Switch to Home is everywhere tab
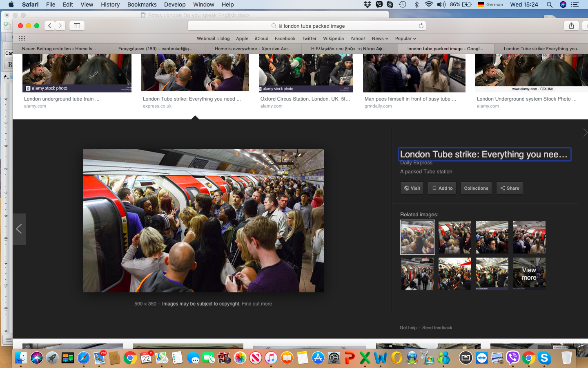The width and height of the screenshot is (588, 368). click(253, 49)
